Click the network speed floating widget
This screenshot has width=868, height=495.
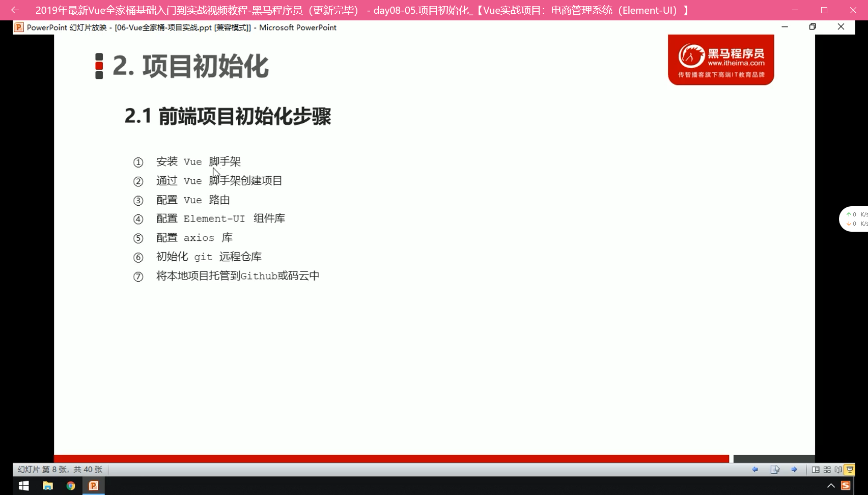855,219
